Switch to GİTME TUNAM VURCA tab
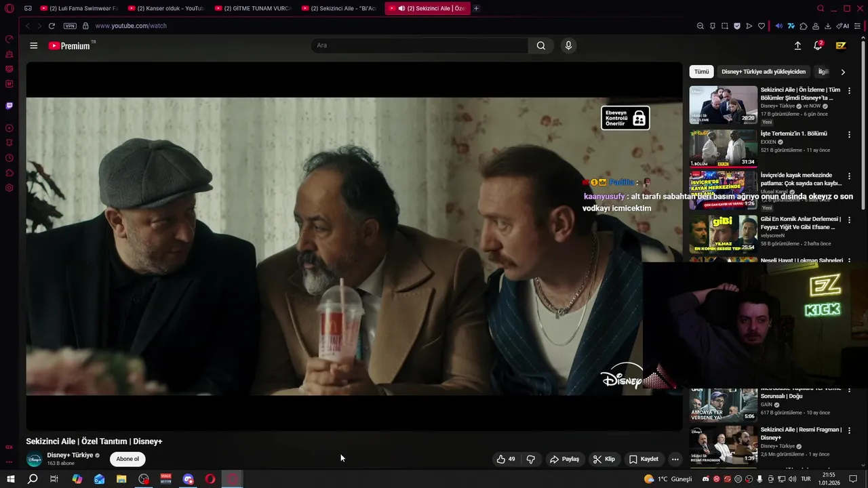The image size is (868, 488). (252, 8)
